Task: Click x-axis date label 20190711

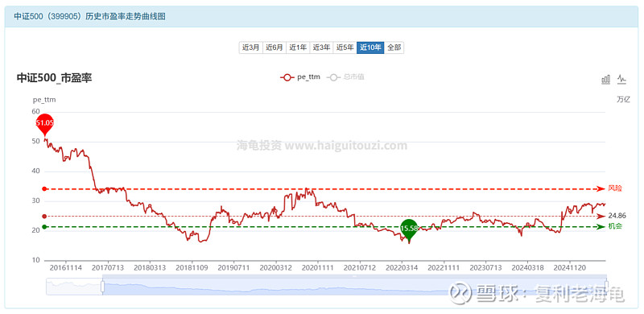Action: pos(233,268)
